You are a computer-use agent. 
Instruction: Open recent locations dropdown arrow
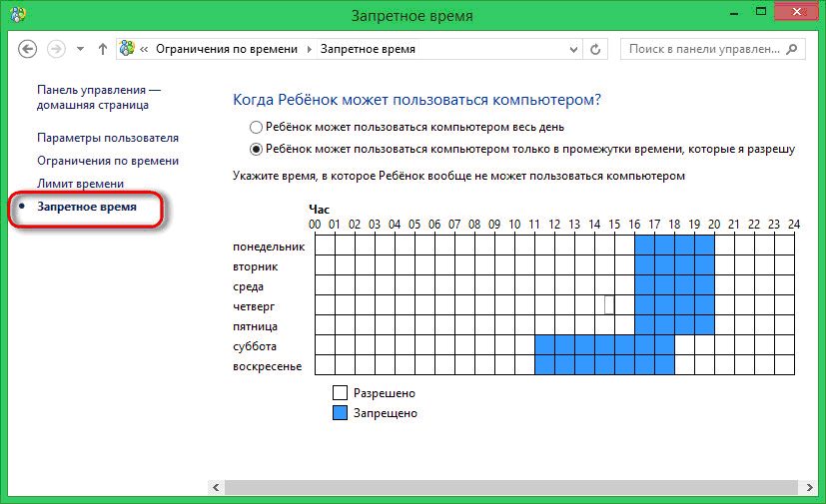pos(80,49)
